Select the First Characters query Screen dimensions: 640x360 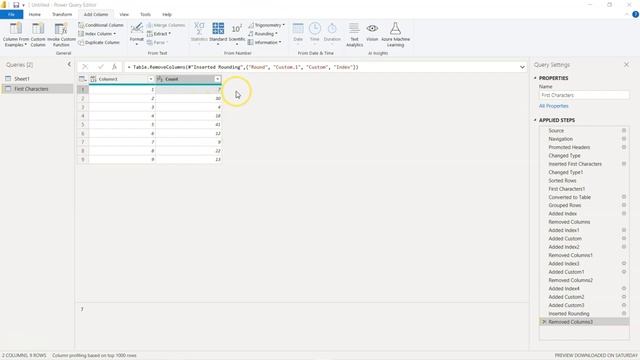[x=37, y=89]
